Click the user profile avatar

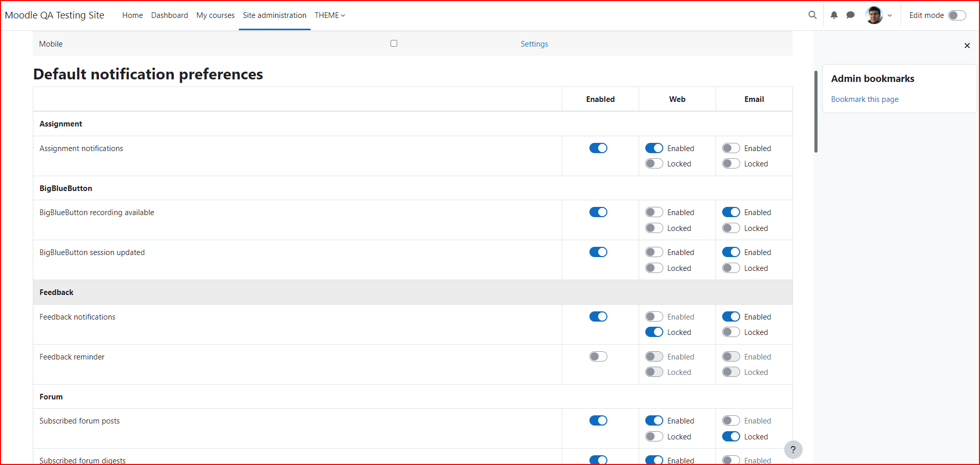click(874, 15)
